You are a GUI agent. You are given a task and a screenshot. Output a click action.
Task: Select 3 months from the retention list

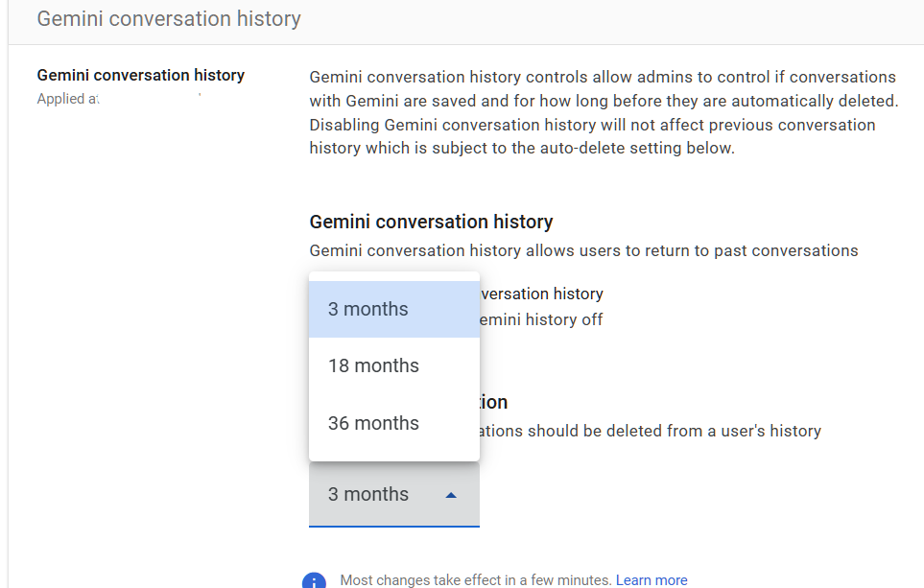pyautogui.click(x=367, y=309)
